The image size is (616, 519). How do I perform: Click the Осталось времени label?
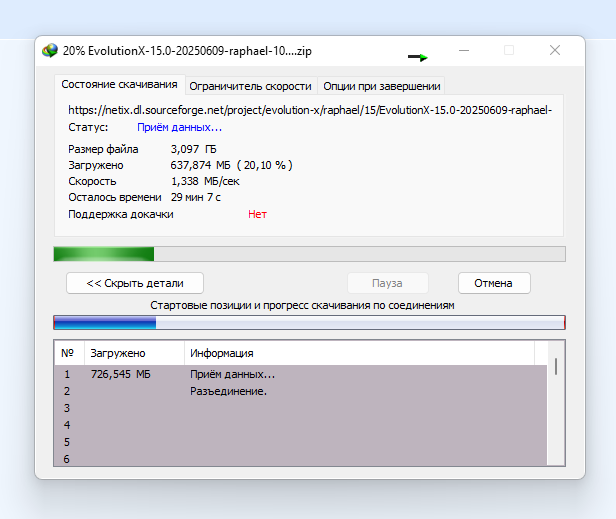tap(115, 197)
